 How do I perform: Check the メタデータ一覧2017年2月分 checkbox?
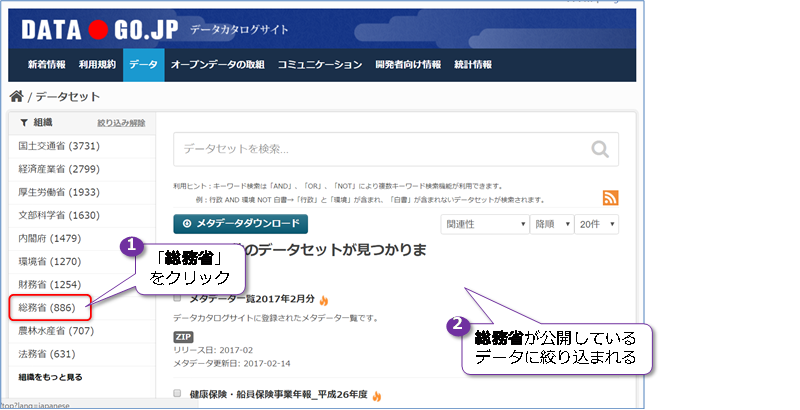tap(178, 298)
